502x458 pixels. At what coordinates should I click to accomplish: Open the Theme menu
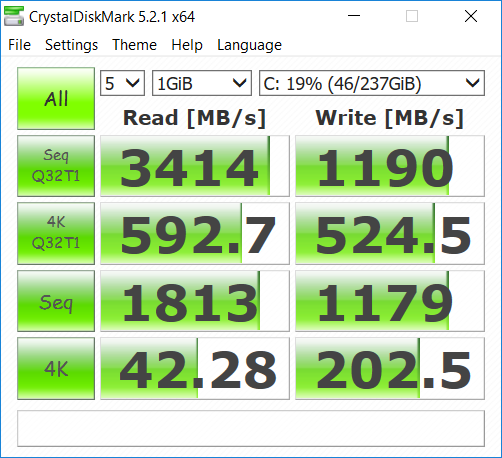point(134,45)
